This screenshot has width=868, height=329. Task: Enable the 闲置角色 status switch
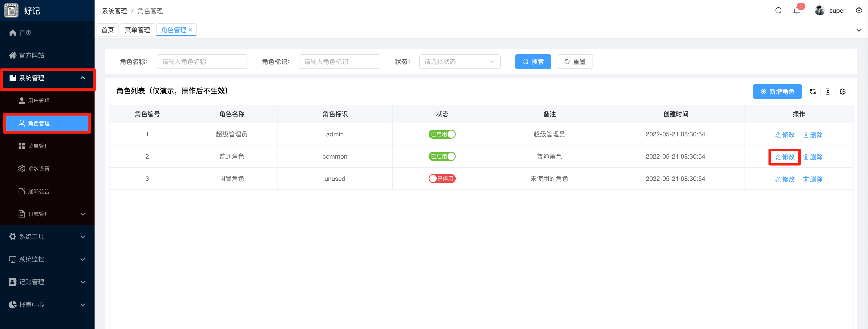442,179
